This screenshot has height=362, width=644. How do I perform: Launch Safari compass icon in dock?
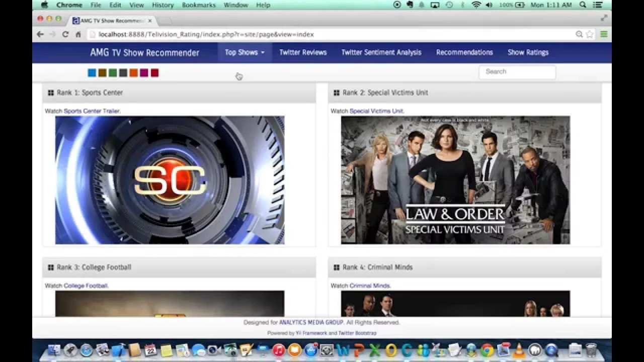86,350
